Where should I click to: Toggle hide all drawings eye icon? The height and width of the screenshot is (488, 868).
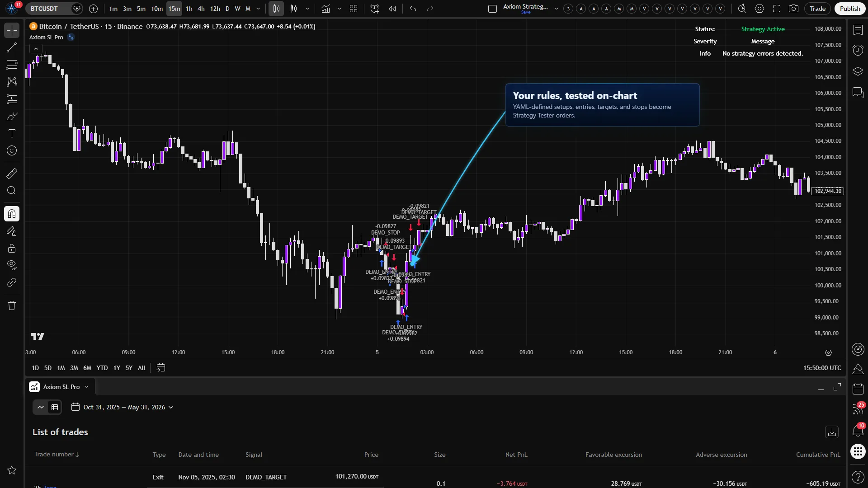pyautogui.click(x=12, y=265)
